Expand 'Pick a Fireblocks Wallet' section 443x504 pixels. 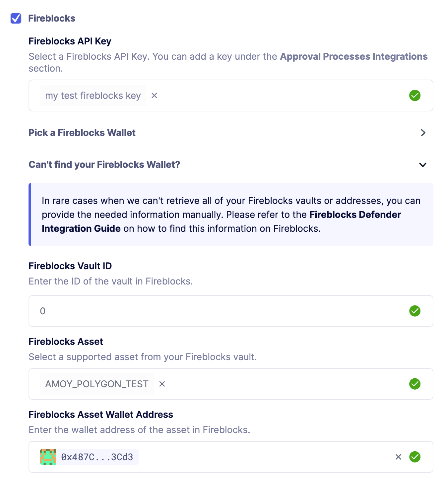pos(423,133)
